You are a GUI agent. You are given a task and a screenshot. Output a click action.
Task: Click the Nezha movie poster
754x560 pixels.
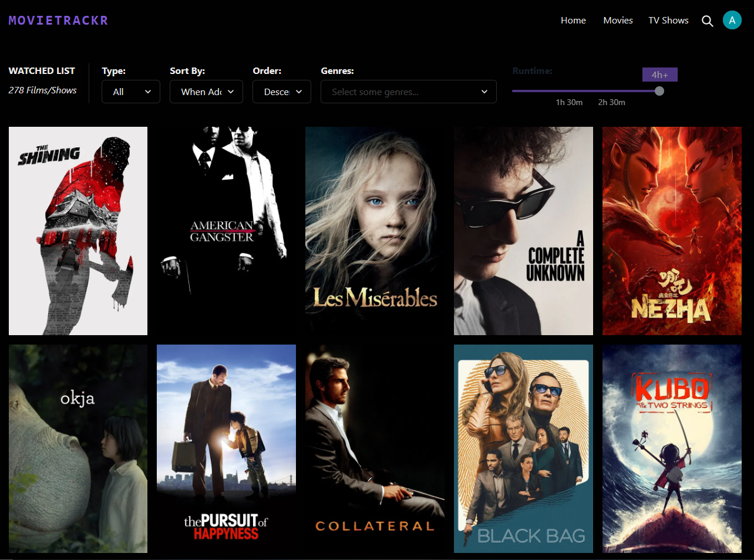[672, 231]
